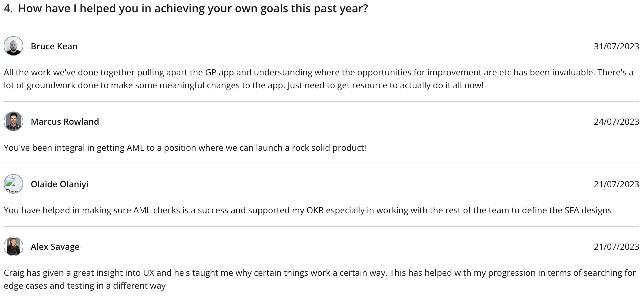644x296 pixels.
Task: Select Alex Savage's 21/07/2023 date
Action: pos(616,247)
